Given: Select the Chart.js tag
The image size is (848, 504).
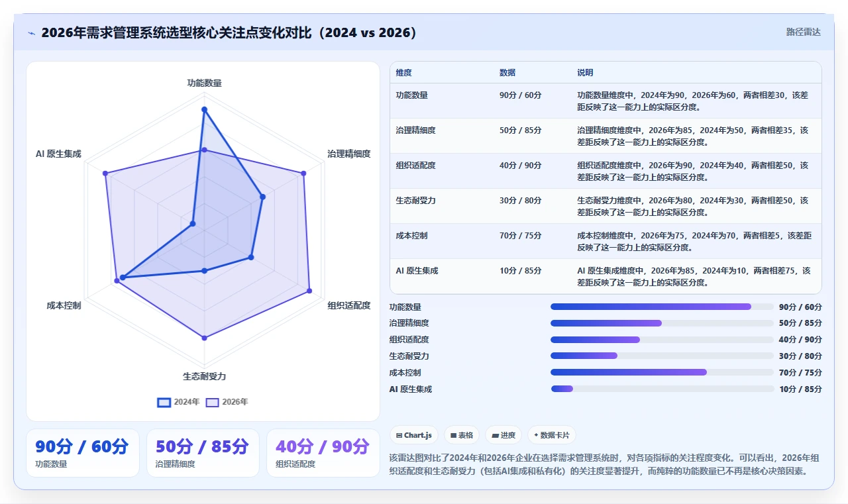Looking at the screenshot, I should tap(413, 435).
